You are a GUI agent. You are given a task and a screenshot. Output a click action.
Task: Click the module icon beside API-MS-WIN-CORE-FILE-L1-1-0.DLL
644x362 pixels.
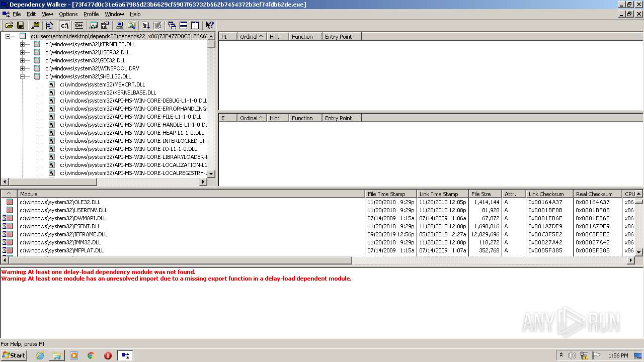point(51,117)
